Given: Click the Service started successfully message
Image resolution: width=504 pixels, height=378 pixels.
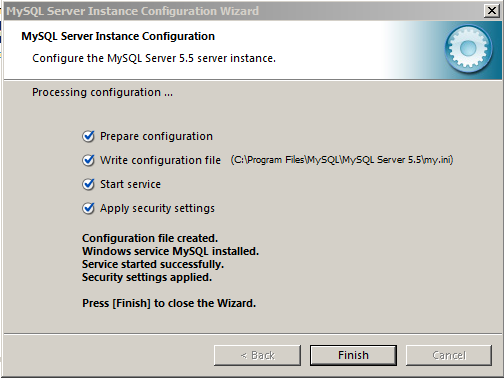Looking at the screenshot, I should pos(153,264).
